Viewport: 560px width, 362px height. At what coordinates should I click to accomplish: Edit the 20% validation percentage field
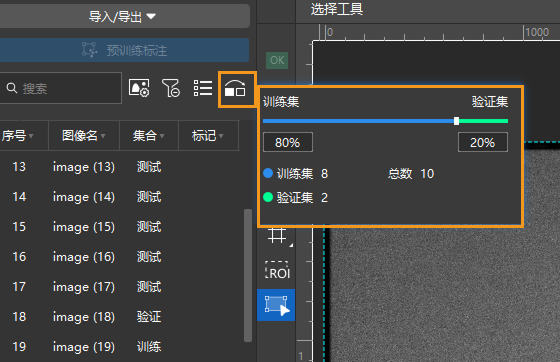pyautogui.click(x=483, y=142)
